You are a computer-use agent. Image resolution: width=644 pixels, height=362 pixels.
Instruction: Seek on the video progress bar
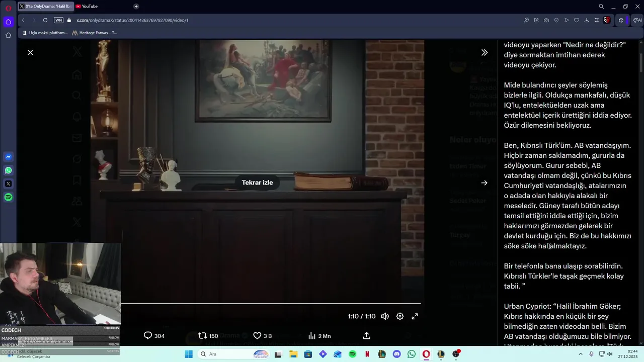271,304
